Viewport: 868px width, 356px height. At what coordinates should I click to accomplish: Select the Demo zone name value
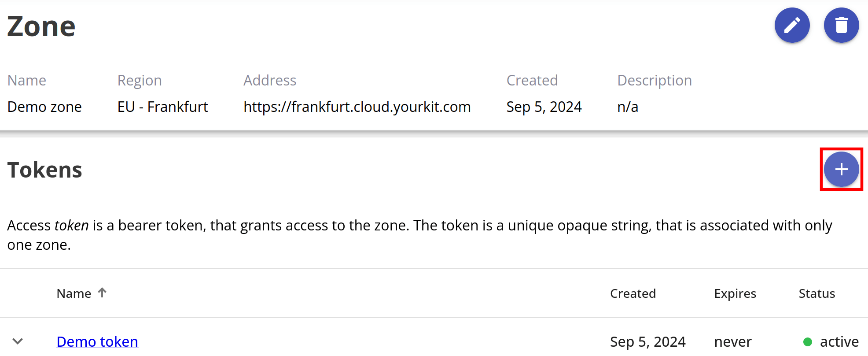(44, 107)
